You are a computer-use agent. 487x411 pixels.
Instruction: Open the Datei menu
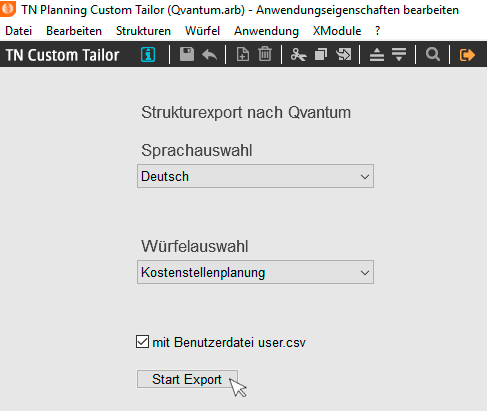(x=19, y=31)
